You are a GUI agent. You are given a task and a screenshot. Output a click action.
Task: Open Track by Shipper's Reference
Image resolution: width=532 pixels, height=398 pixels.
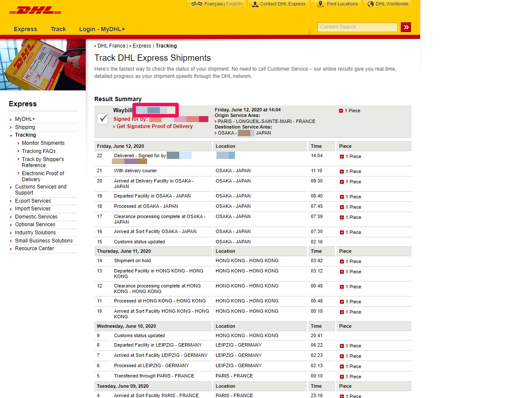(43, 162)
